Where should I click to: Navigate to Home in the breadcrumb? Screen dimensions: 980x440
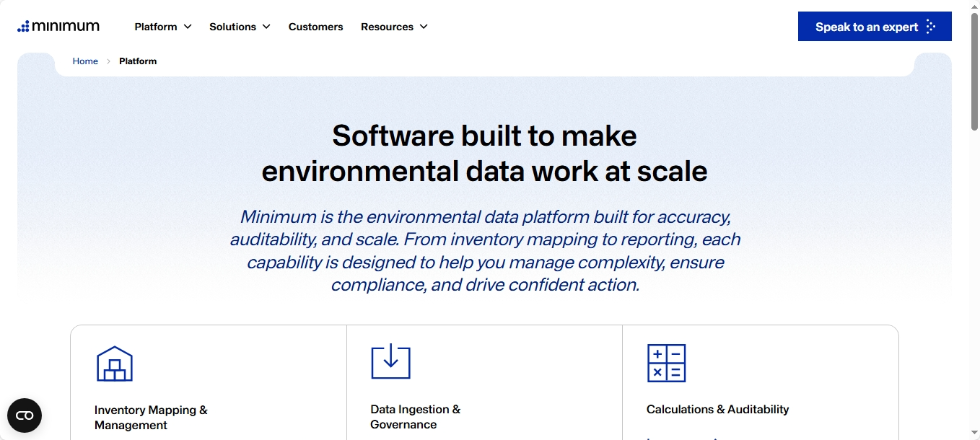coord(85,61)
